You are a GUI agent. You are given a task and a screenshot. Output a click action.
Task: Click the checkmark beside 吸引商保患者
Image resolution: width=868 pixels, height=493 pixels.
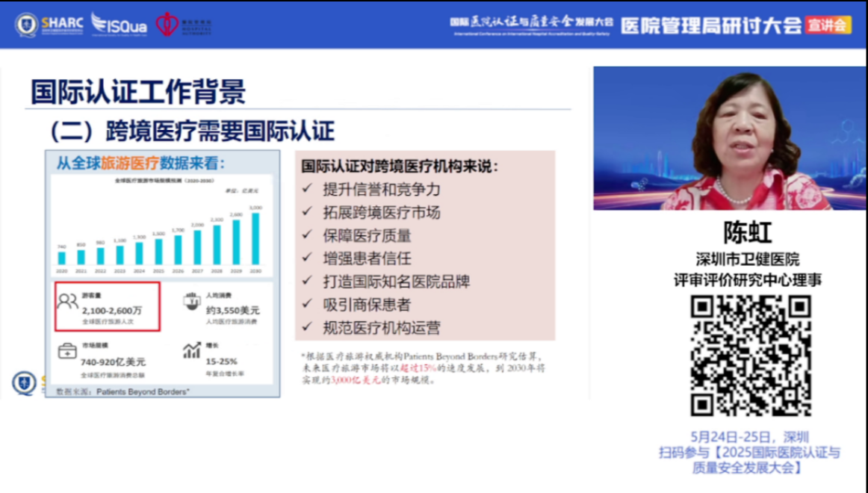(307, 305)
